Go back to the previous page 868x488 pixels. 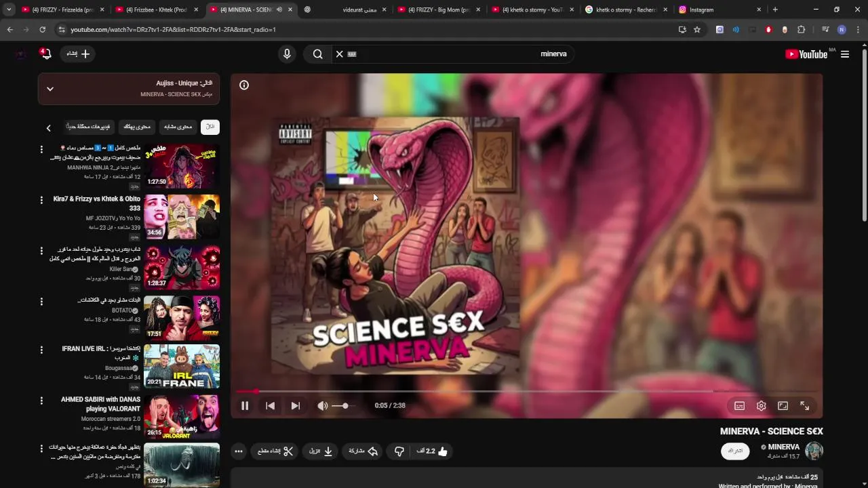[x=9, y=30]
